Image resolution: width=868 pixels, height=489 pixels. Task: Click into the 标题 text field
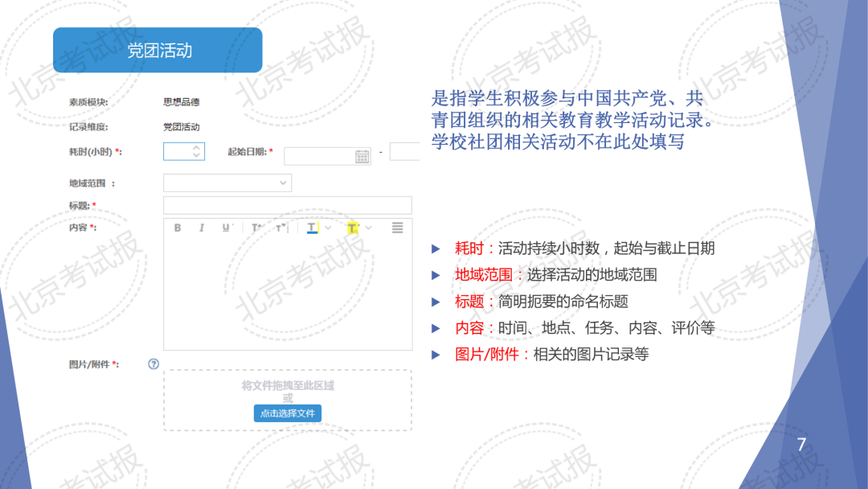[x=287, y=205]
